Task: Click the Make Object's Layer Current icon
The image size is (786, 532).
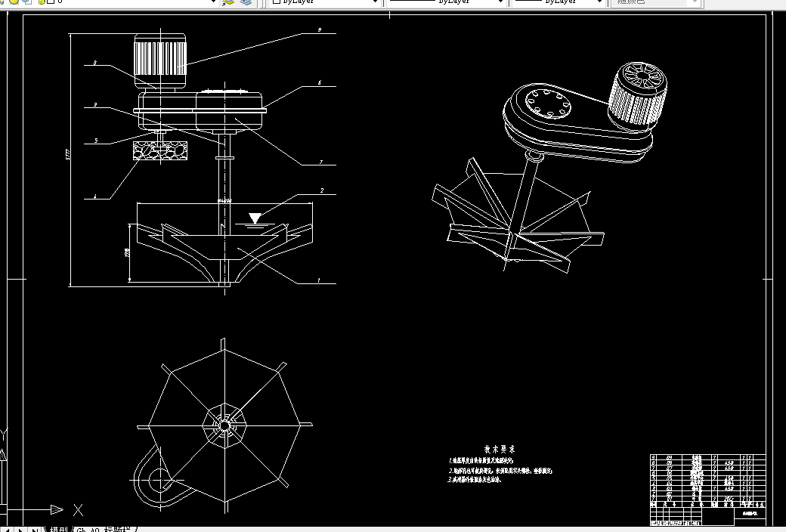Action: (228, 2)
